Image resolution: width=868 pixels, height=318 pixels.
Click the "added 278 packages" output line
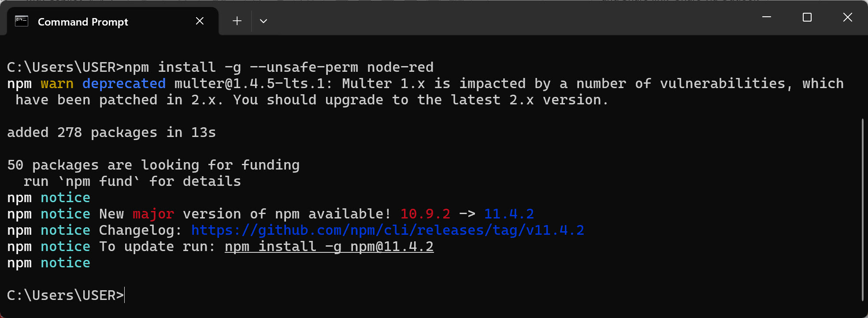point(111,133)
